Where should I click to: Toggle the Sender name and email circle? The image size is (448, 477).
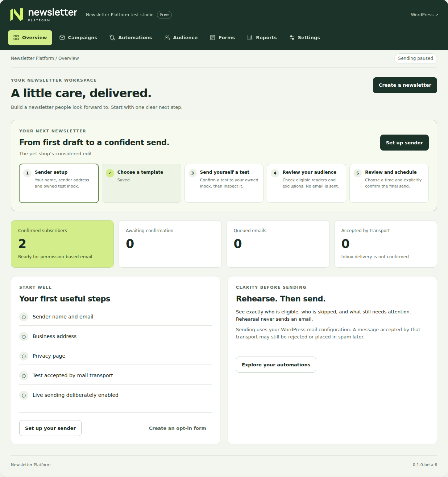[x=24, y=317]
